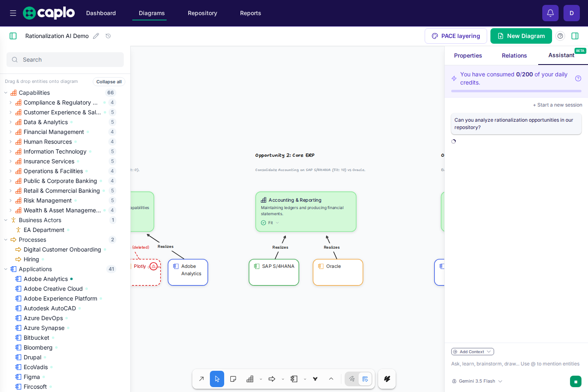Toggle the right side panel icon
Viewport: 588px width, 392px height.
(575, 36)
